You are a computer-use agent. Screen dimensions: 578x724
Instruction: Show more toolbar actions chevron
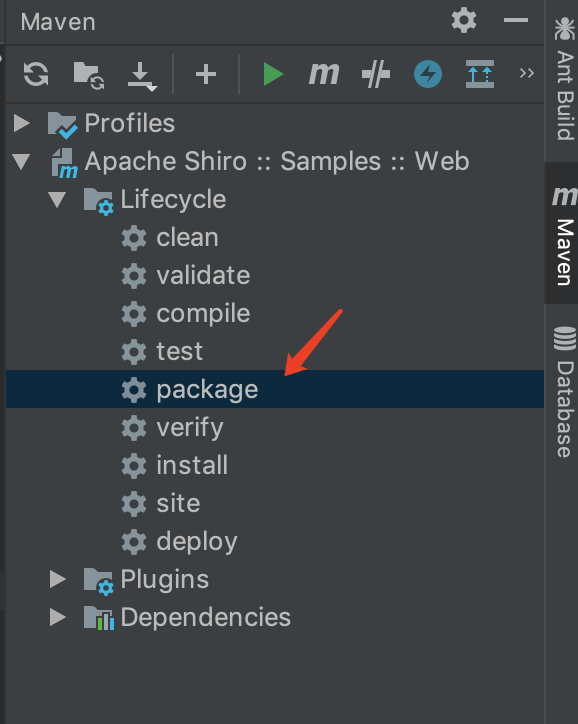pyautogui.click(x=526, y=73)
